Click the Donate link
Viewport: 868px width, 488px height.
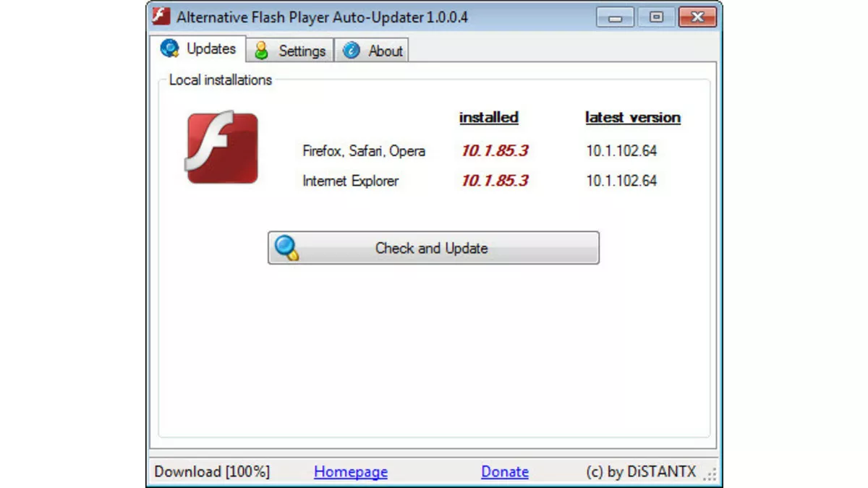click(x=504, y=471)
